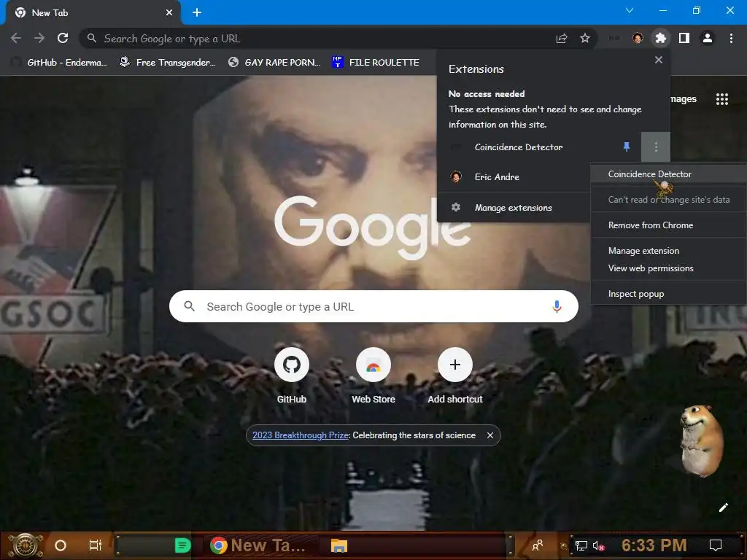Open the green chat app on taskbar

(182, 545)
